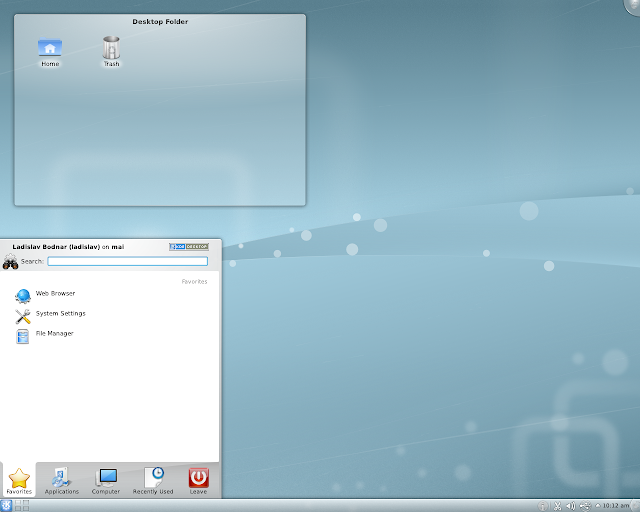Open the panel toolbox at panel's right end
Screen dimensions: 640x512
[636, 506]
